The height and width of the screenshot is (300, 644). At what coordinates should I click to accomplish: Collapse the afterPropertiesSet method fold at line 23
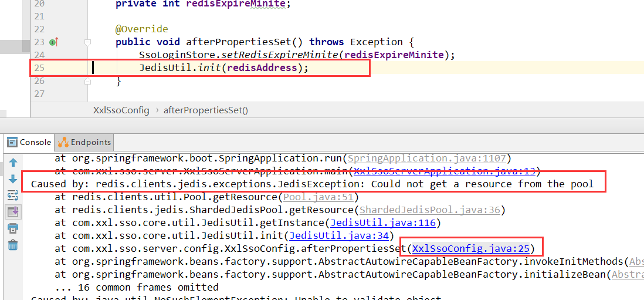[87, 42]
